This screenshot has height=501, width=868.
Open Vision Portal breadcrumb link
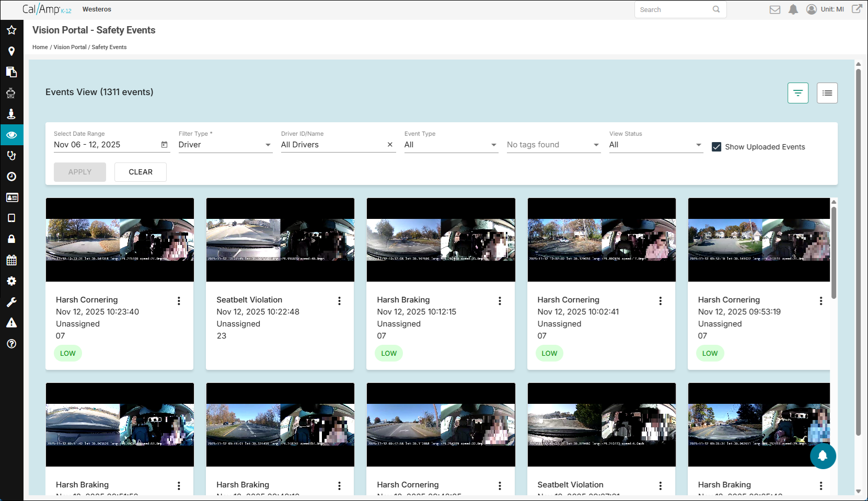(70, 47)
